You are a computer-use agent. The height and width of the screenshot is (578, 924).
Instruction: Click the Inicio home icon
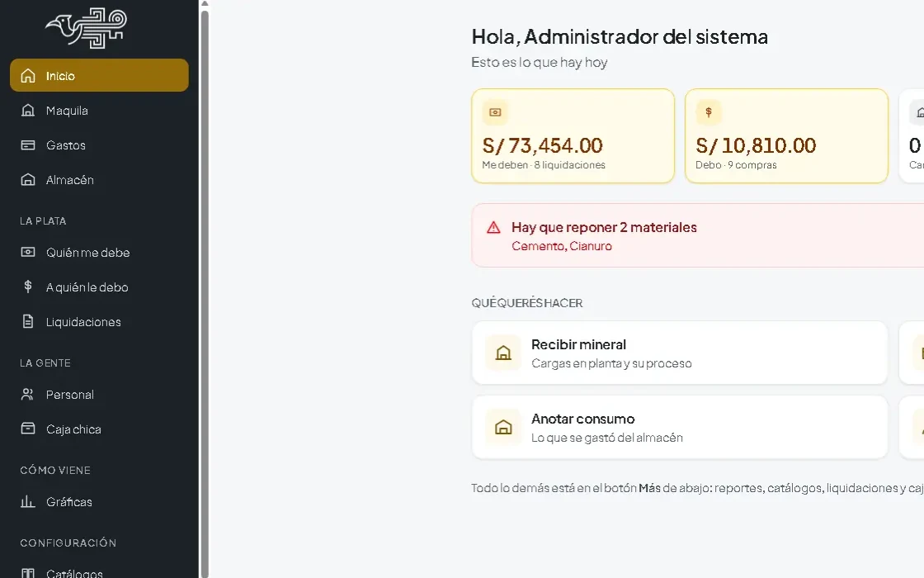(28, 75)
